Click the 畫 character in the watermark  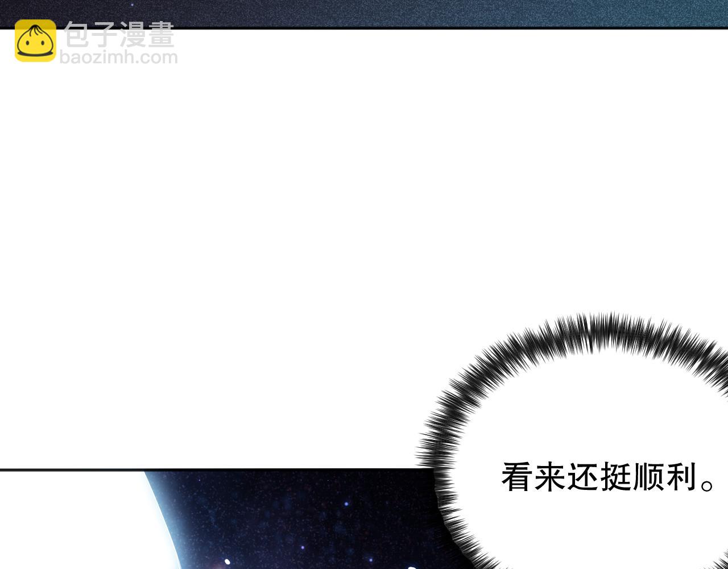click(x=160, y=35)
